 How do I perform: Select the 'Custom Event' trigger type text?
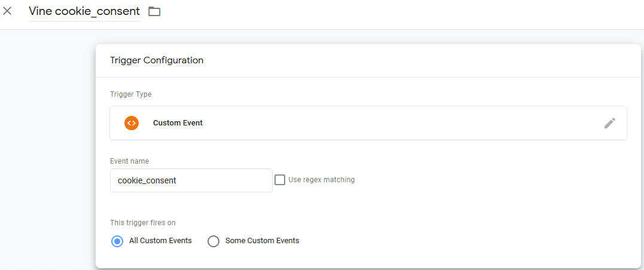(178, 122)
